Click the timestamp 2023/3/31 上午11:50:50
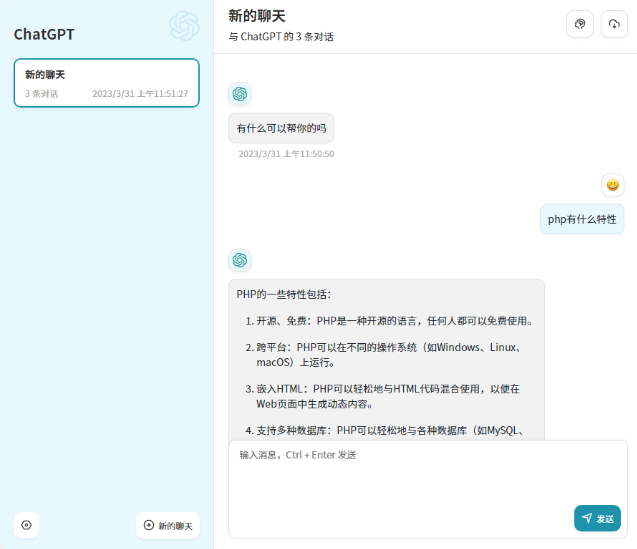The height and width of the screenshot is (549, 637). [x=286, y=154]
